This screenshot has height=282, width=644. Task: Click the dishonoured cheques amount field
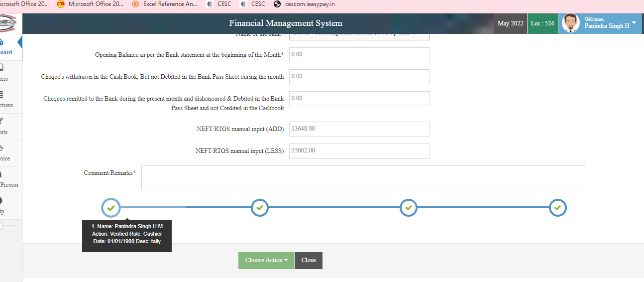click(359, 99)
